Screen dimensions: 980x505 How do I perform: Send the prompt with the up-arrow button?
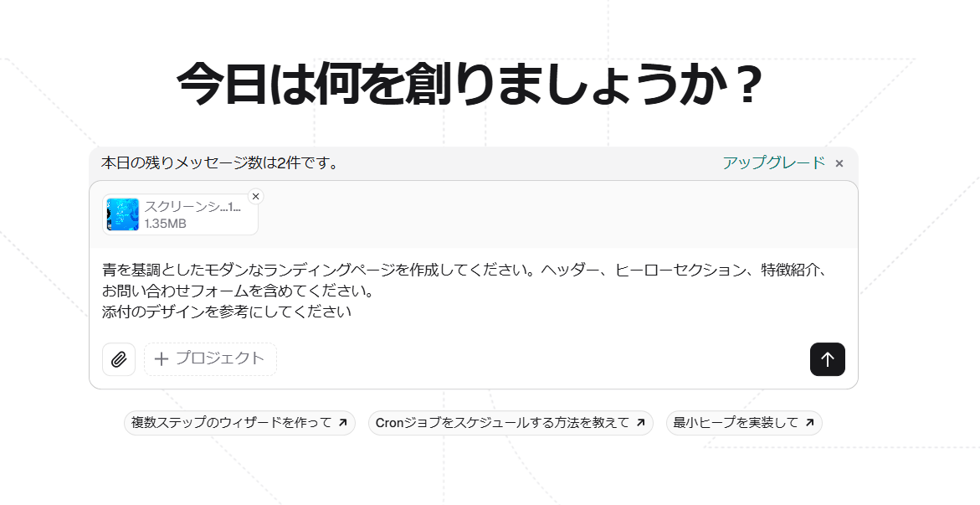(x=828, y=359)
